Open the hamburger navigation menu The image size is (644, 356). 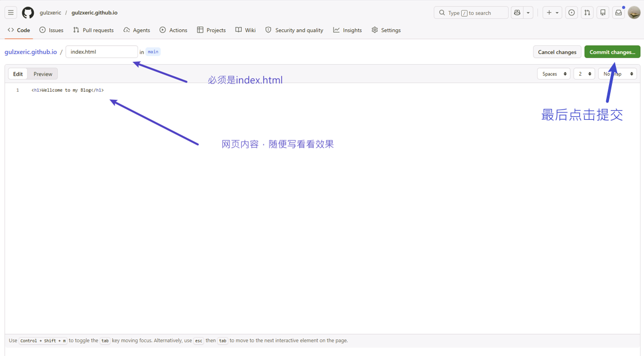tap(11, 13)
